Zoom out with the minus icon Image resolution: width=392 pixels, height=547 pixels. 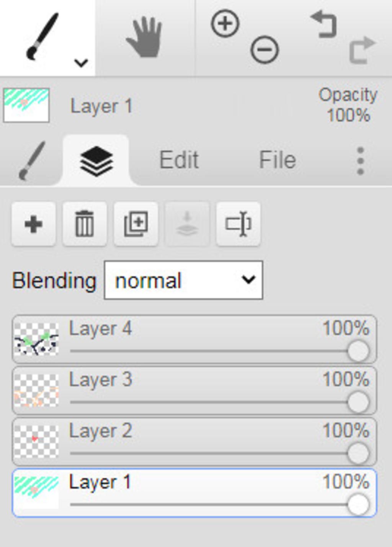[265, 50]
